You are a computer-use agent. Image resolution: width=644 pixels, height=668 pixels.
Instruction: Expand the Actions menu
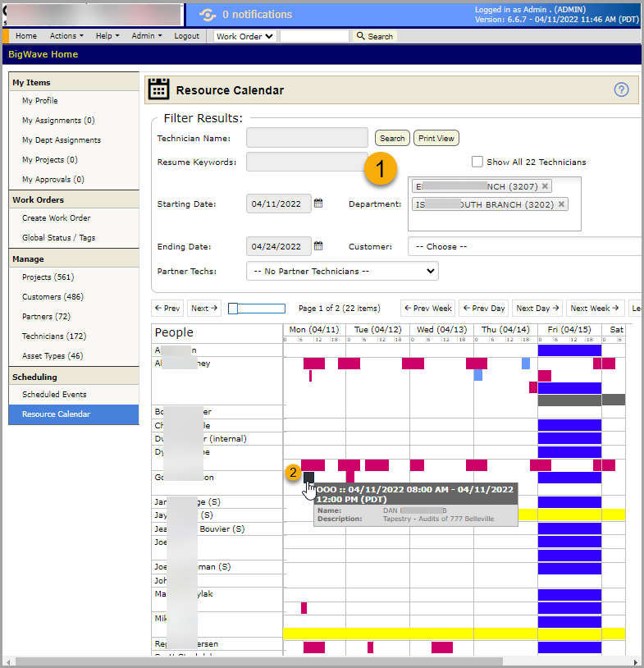pyautogui.click(x=66, y=36)
